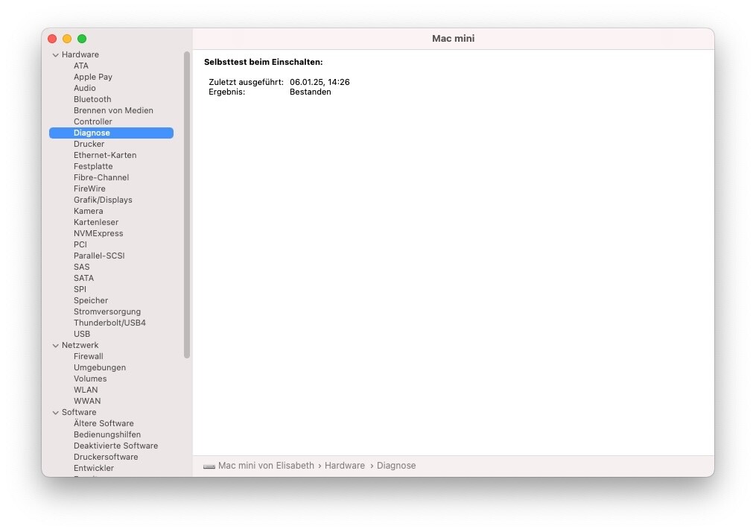Select Umgebungen entry
Screen dimensions: 756x532
(100, 367)
